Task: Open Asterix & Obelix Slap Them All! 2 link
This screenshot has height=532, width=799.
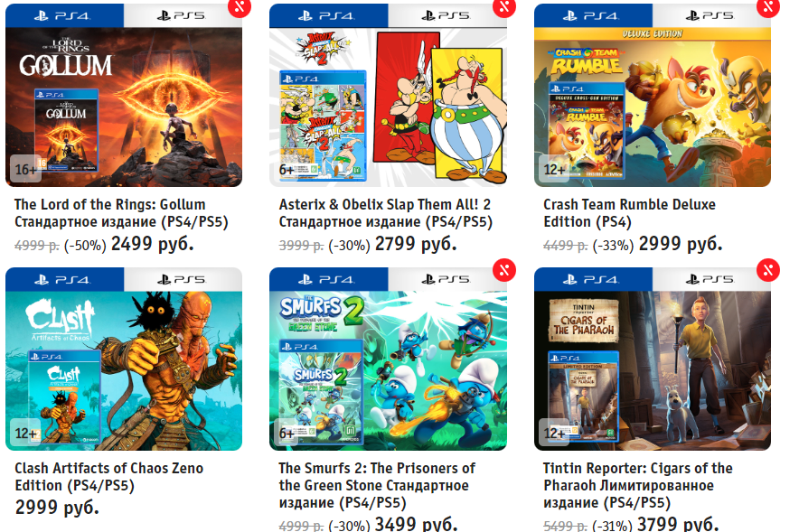Action: tap(386, 213)
